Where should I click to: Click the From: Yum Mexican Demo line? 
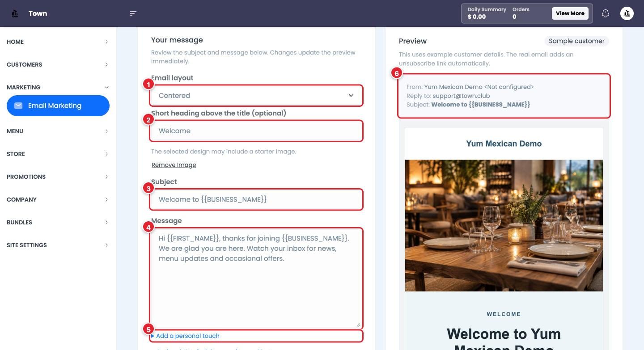470,87
